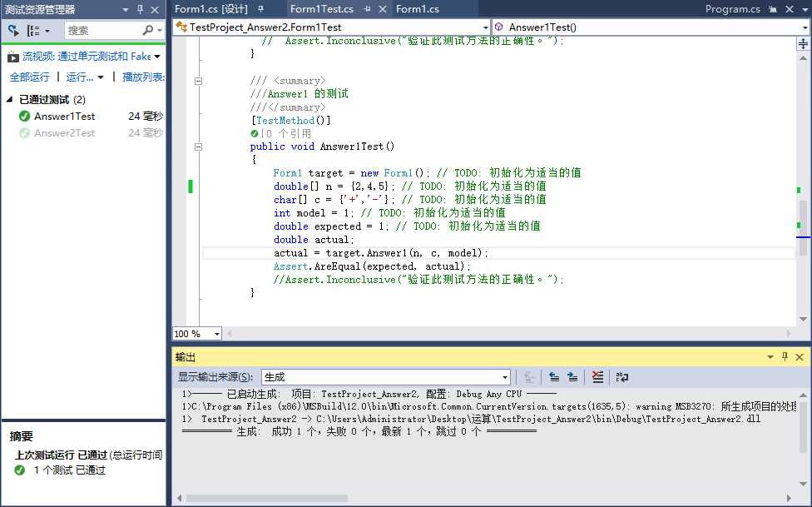Click the go to next message icon
Viewport: 812px width, 507px height.
tap(572, 377)
